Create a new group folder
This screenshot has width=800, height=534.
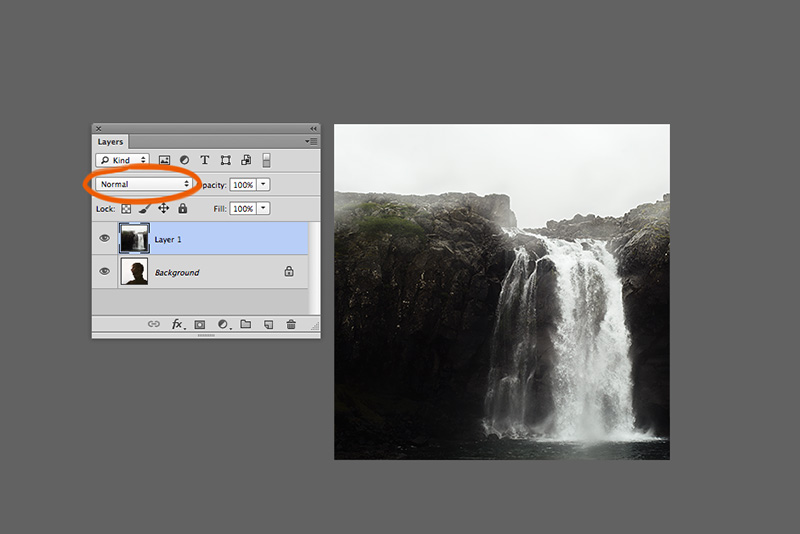tap(245, 324)
